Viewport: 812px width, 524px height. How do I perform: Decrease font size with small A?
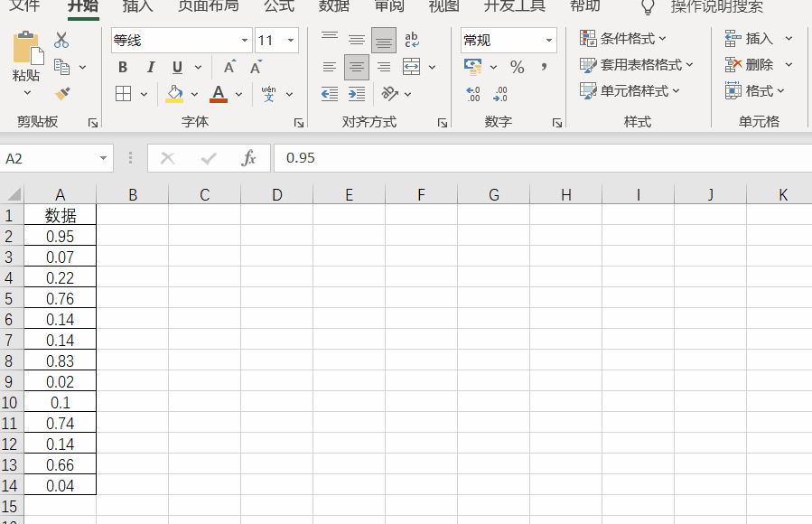pyautogui.click(x=256, y=67)
